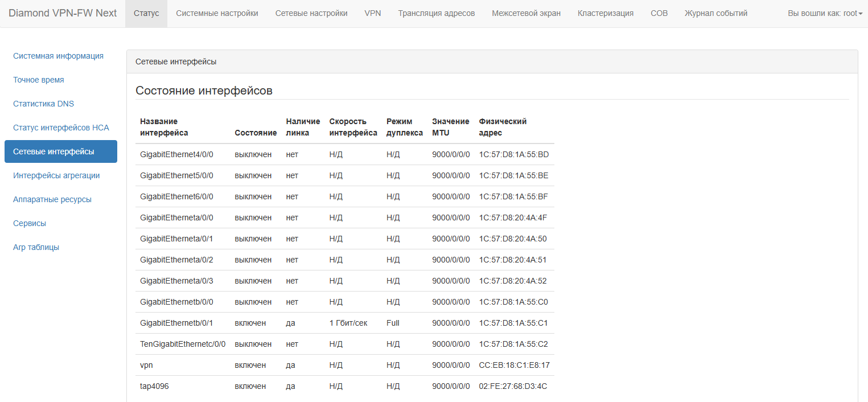The height and width of the screenshot is (402, 868).
Task: Open Точное время sidebar link
Action: tap(39, 80)
